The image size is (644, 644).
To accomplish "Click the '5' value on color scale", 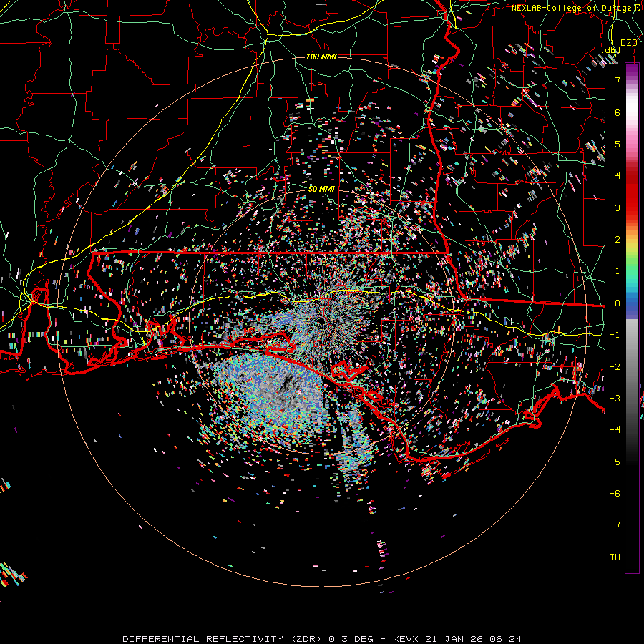I will coord(618,144).
